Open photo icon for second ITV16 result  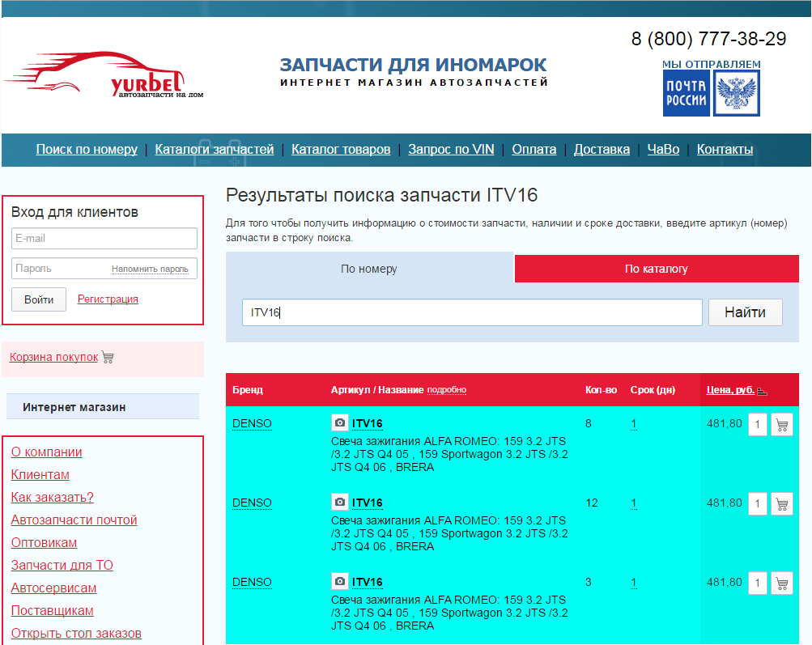click(340, 503)
